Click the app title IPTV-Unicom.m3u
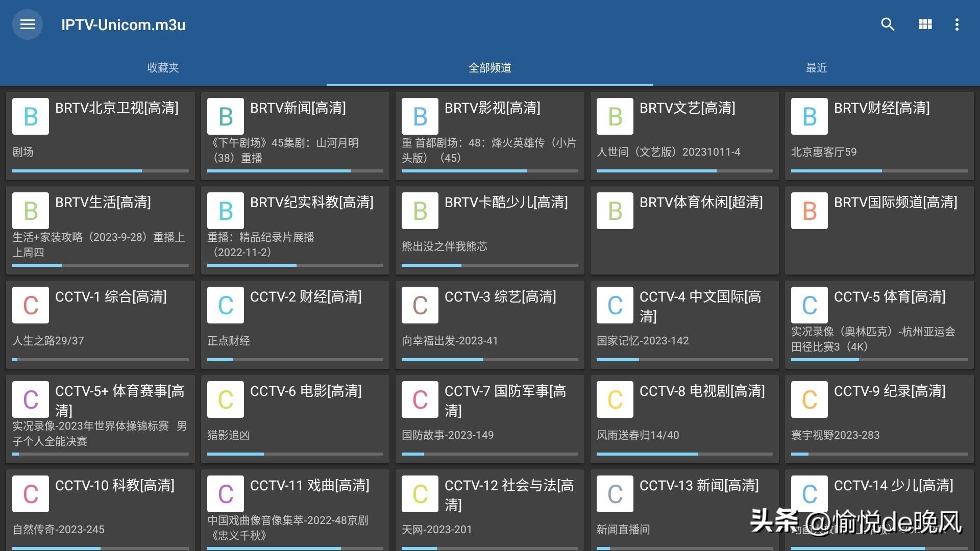 [123, 24]
